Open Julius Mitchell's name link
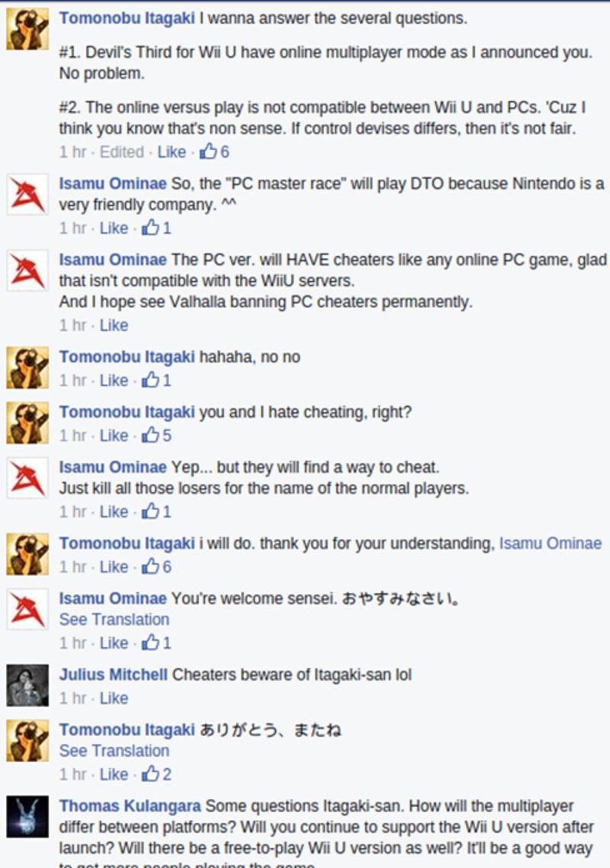The image size is (610, 868). point(113,674)
